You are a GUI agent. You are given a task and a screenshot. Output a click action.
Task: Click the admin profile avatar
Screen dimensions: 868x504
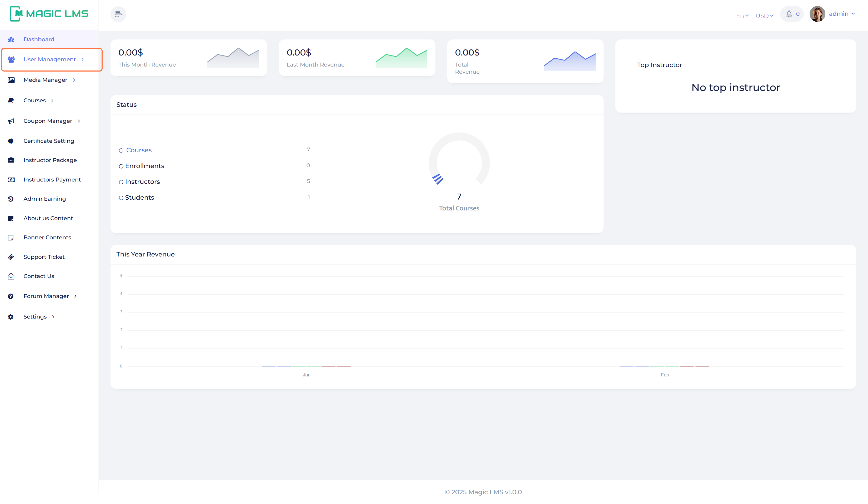(817, 14)
